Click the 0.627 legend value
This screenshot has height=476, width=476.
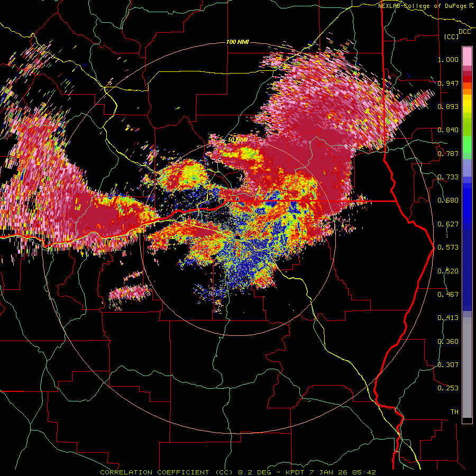point(448,224)
